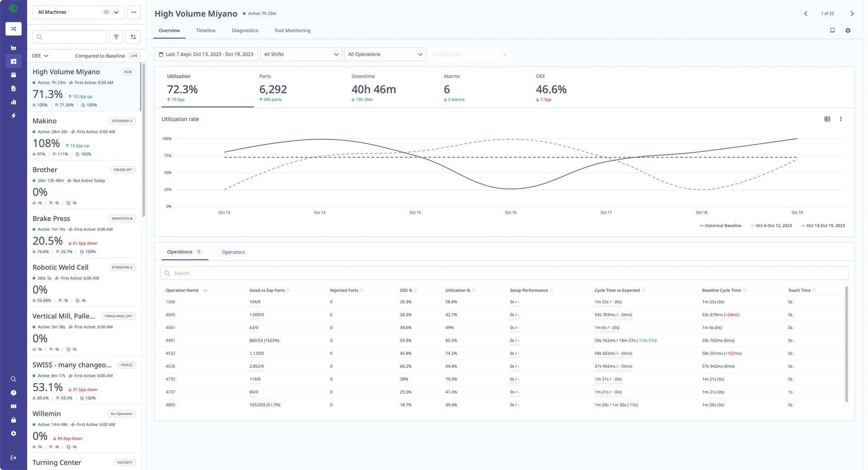Open the tablet view icon near dashboard settings
The image size is (868, 470).
point(832,30)
